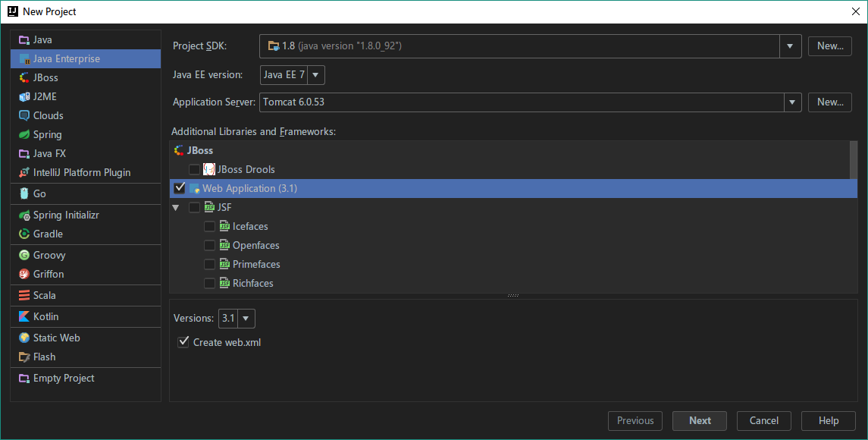Click the Clouds icon
The width and height of the screenshot is (868, 440).
pyautogui.click(x=24, y=115)
